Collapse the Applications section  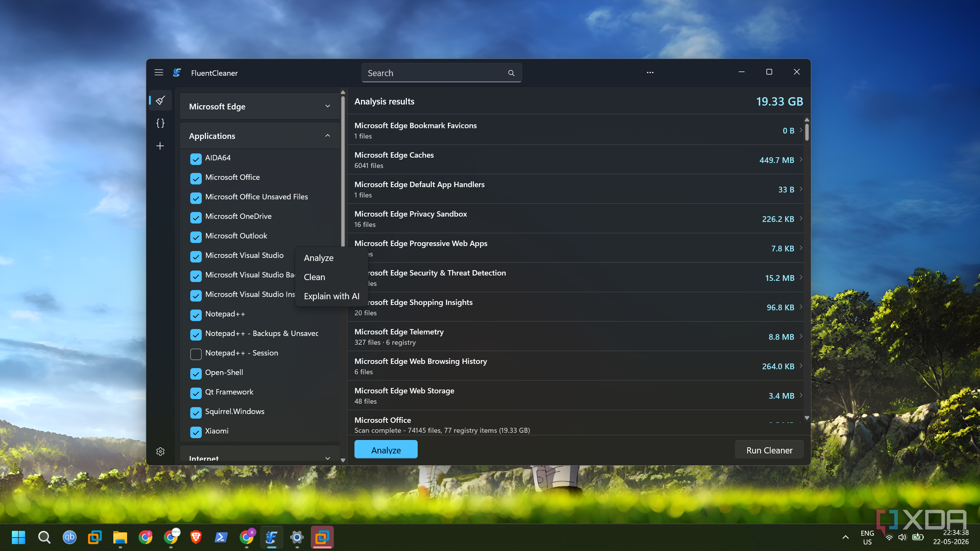pos(260,136)
